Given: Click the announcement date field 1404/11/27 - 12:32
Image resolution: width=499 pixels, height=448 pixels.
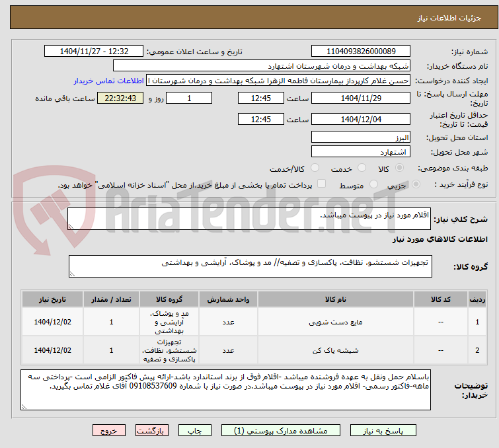Looking at the screenshot, I should (94, 52).
